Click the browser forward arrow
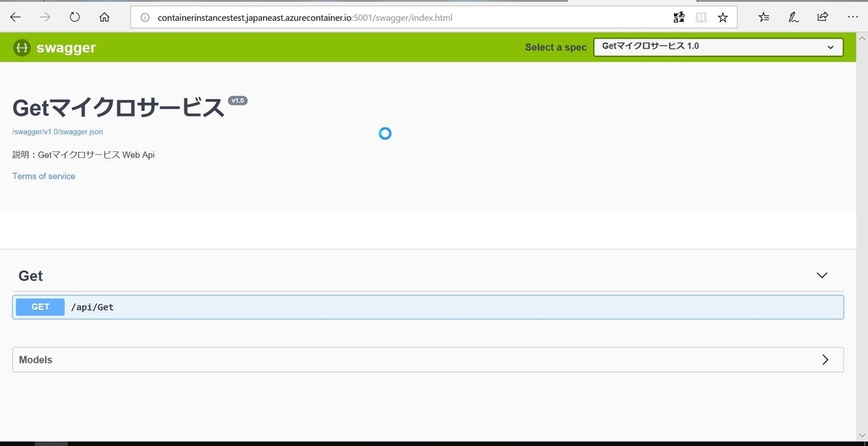The height and width of the screenshot is (446, 868). point(45,17)
